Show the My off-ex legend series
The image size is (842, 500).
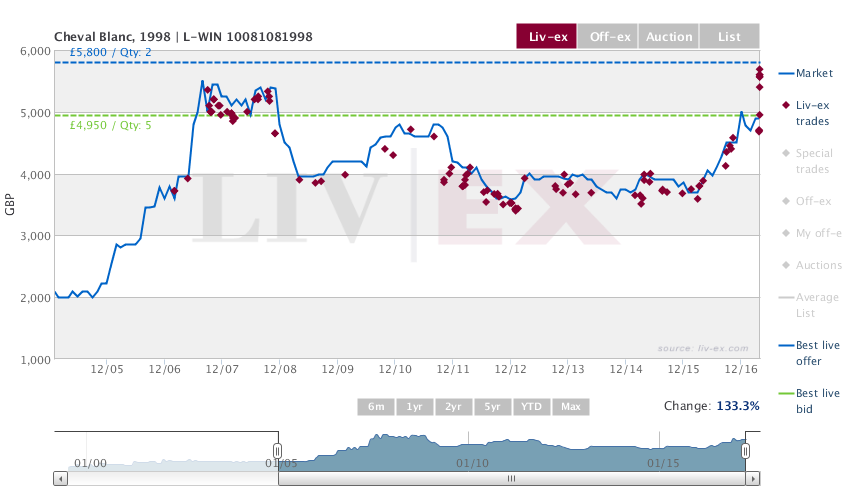(x=811, y=233)
